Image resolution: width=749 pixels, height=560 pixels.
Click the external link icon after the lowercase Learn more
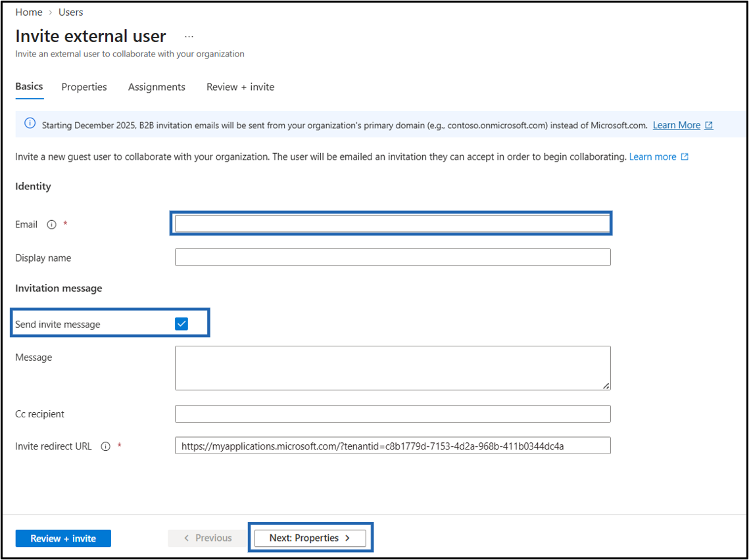[x=685, y=156]
